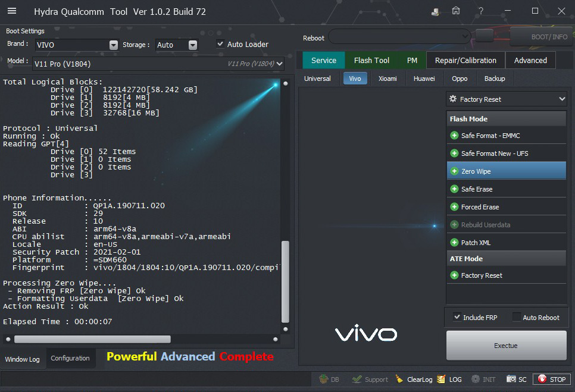Select the Safe Format - EMMC option
Image resolution: width=575 pixels, height=392 pixels.
point(507,136)
